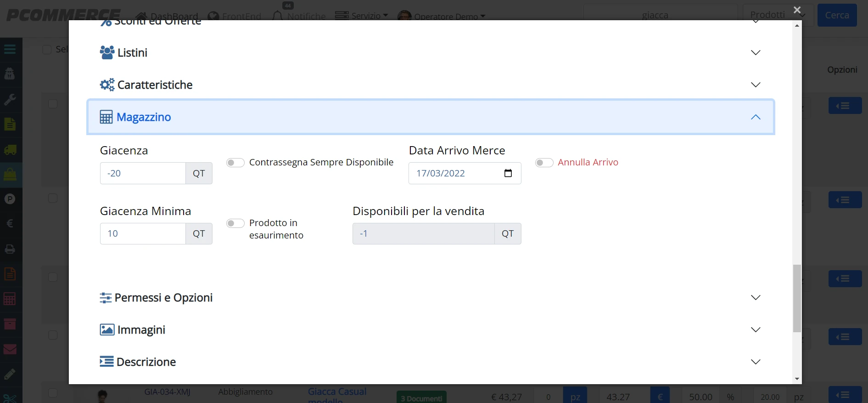868x403 pixels.
Task: Close the modal with the X icon
Action: point(797,10)
